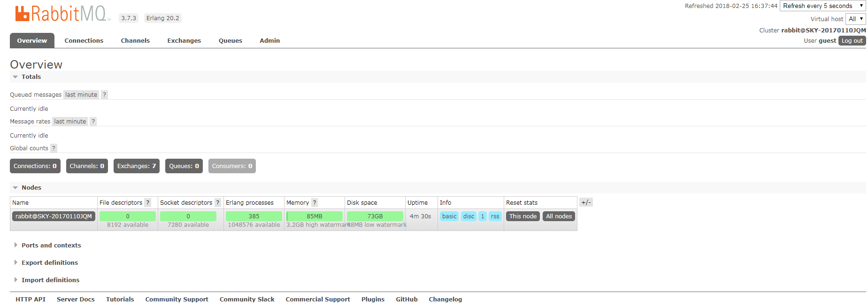868x308 pixels.
Task: Click the Refreshed 2018-02-25 timestamp
Action: 731,6
